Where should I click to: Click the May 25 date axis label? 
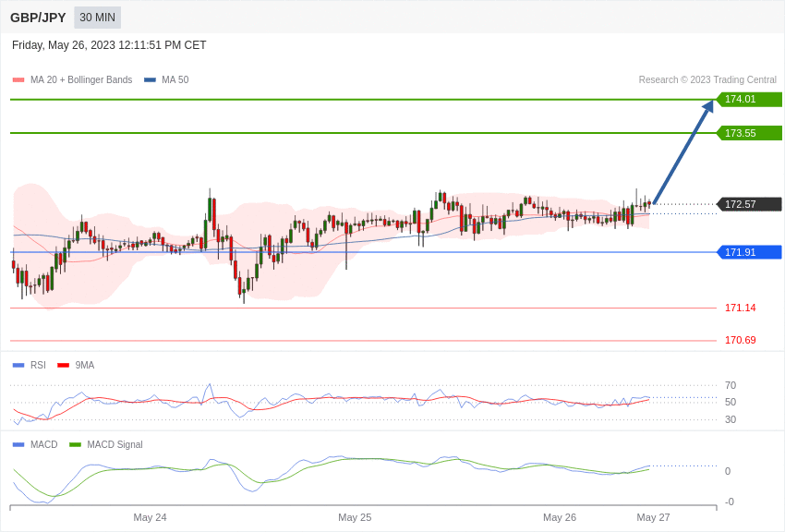coord(355,517)
